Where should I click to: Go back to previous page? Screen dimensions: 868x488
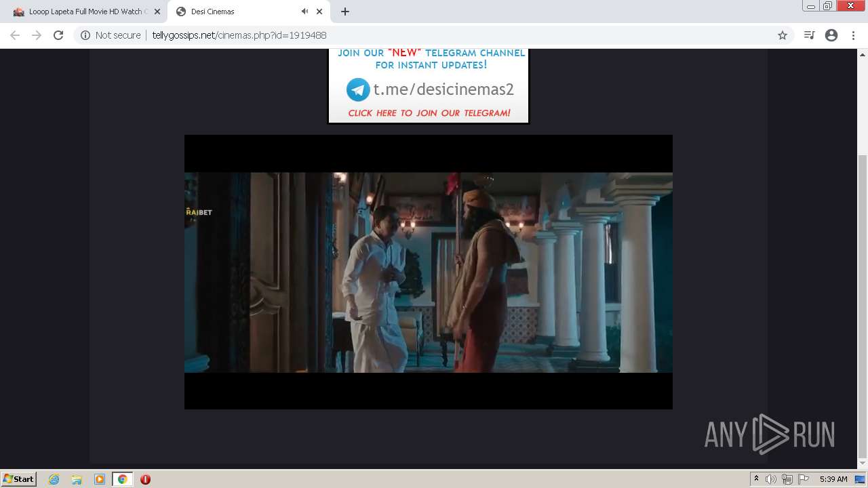(15, 35)
